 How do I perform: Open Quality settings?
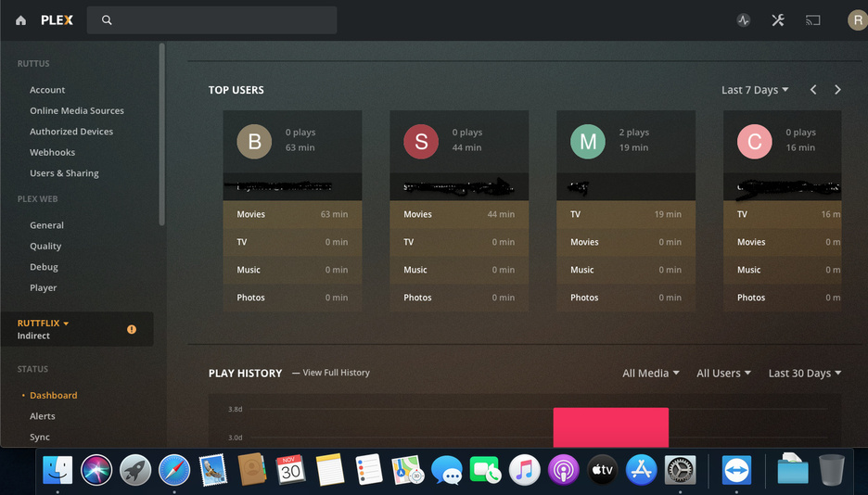tap(45, 247)
